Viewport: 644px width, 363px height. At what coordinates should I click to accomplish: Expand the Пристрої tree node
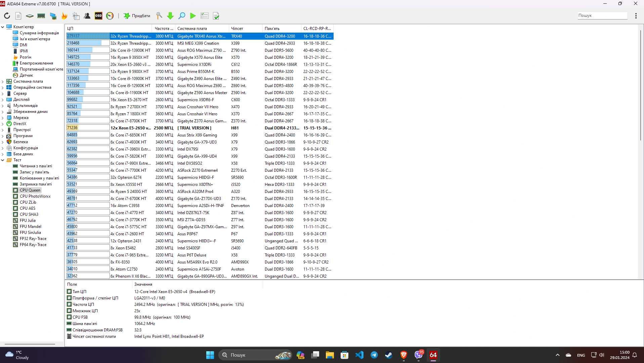[x=3, y=130]
